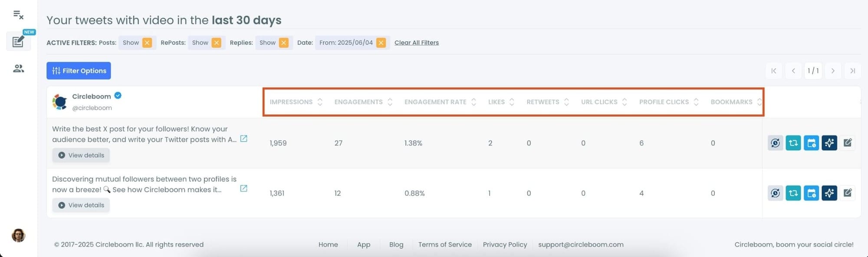The height and width of the screenshot is (257, 868).
Task: Open external link for 'Discovering mutual followers' tweet
Action: 244,188
